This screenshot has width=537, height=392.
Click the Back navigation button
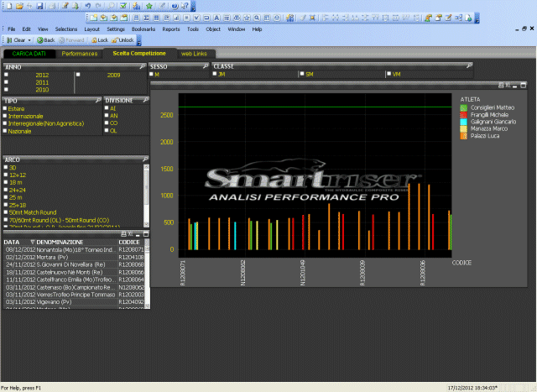coord(46,40)
